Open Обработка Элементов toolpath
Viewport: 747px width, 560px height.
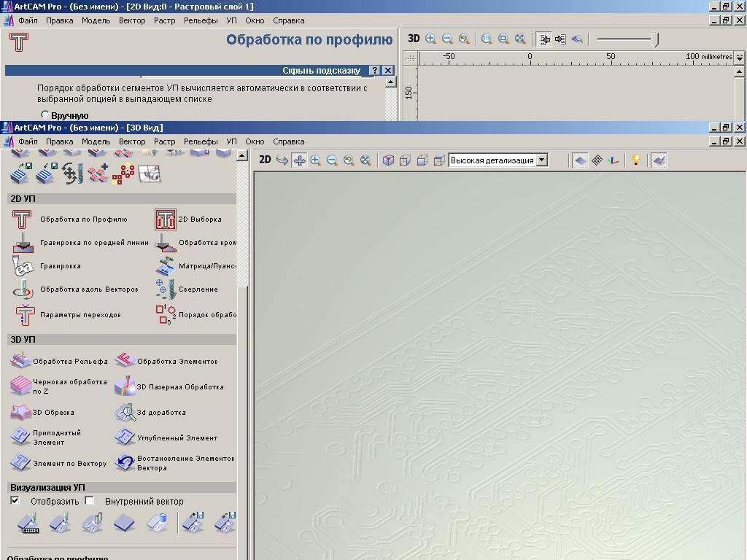[x=125, y=361]
